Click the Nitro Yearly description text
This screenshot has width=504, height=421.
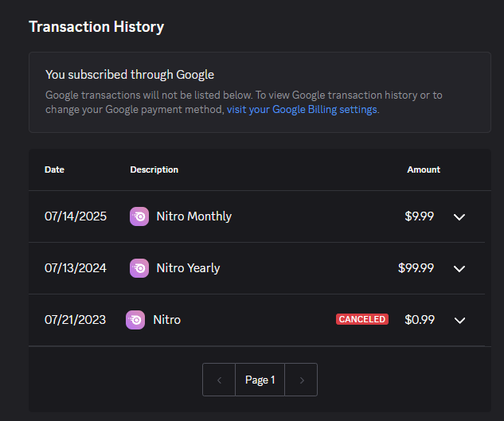(188, 268)
